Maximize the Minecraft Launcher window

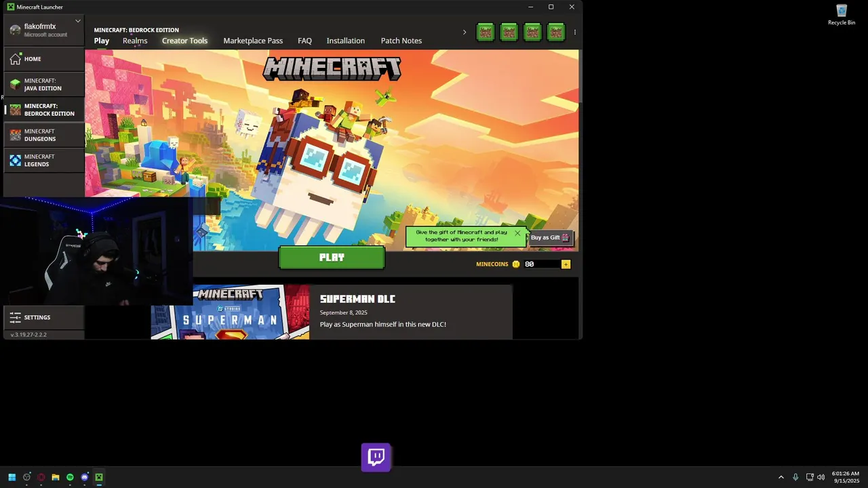point(551,7)
